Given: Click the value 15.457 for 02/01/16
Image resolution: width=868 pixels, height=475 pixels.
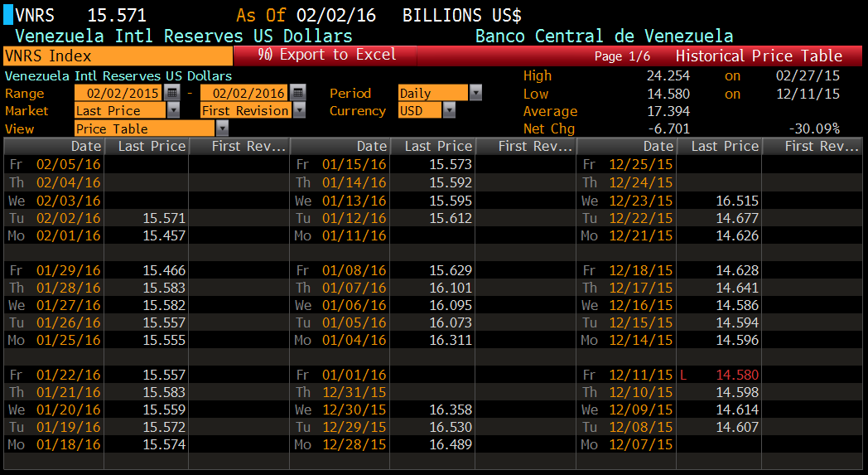Looking at the screenshot, I should [164, 235].
